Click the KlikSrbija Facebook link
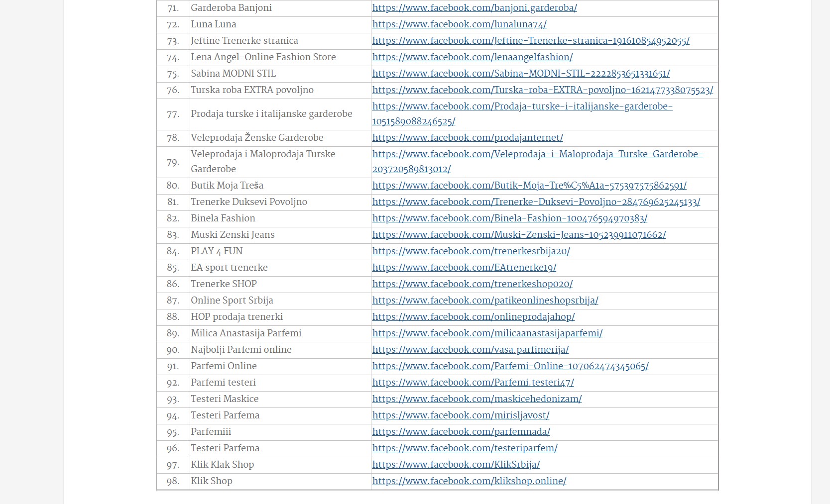The height and width of the screenshot is (504, 830). click(456, 465)
